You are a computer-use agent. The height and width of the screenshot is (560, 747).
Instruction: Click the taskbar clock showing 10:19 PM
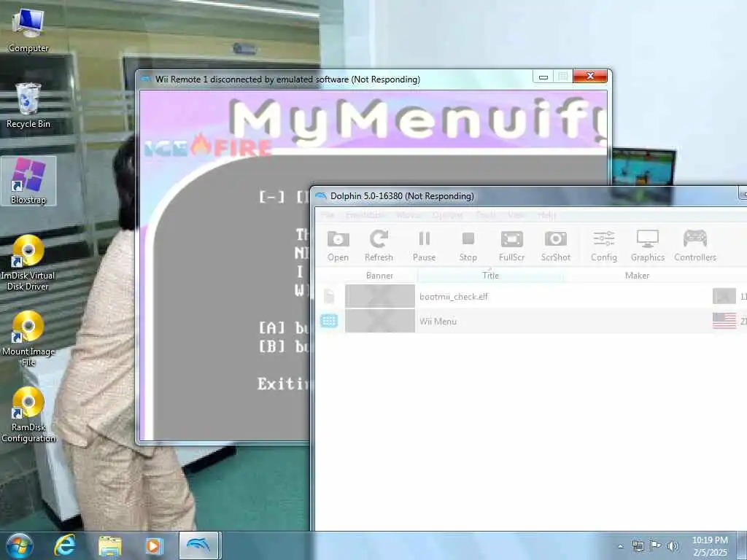(710, 546)
